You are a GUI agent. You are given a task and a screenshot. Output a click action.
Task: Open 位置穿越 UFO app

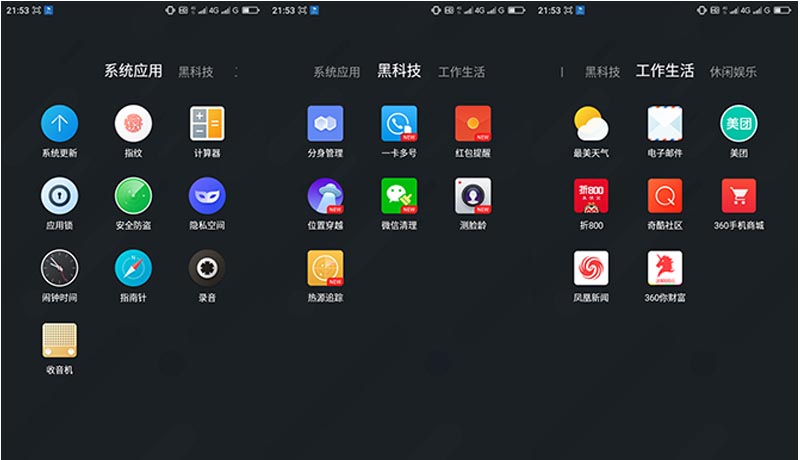(326, 196)
